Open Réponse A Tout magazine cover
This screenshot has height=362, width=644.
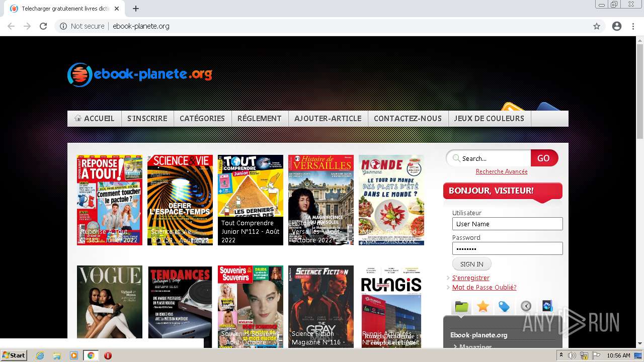(110, 200)
